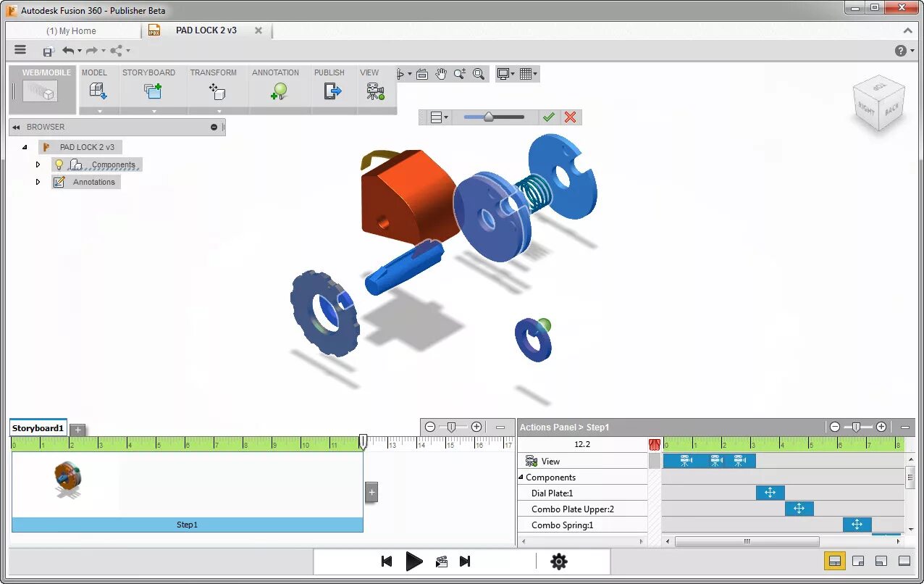Zoom in the storyboard timeline

(476, 427)
